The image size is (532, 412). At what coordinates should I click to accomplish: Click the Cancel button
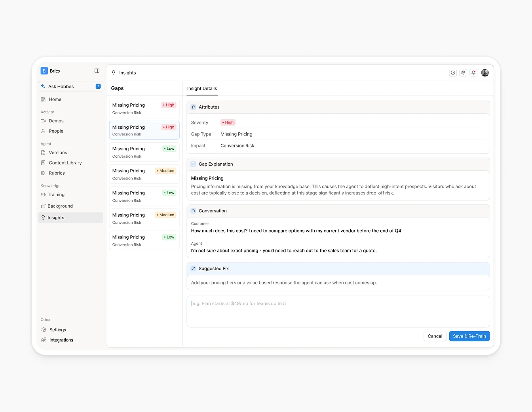pos(435,336)
